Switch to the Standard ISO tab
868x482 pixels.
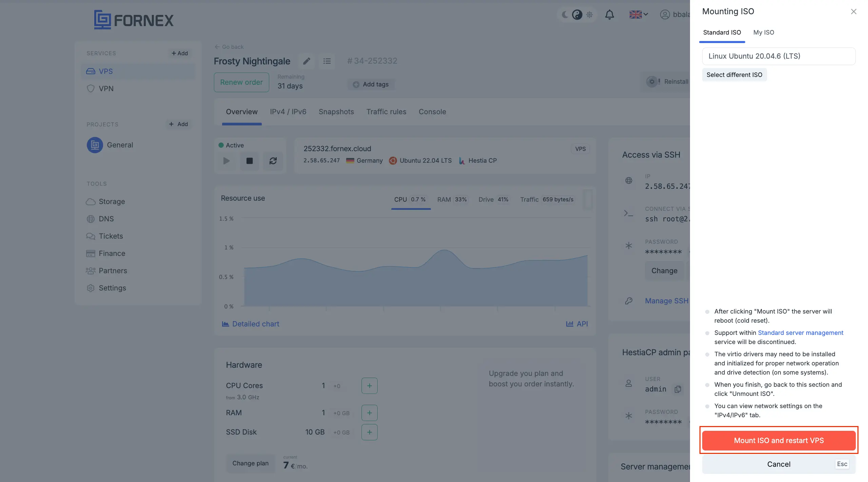pyautogui.click(x=722, y=33)
